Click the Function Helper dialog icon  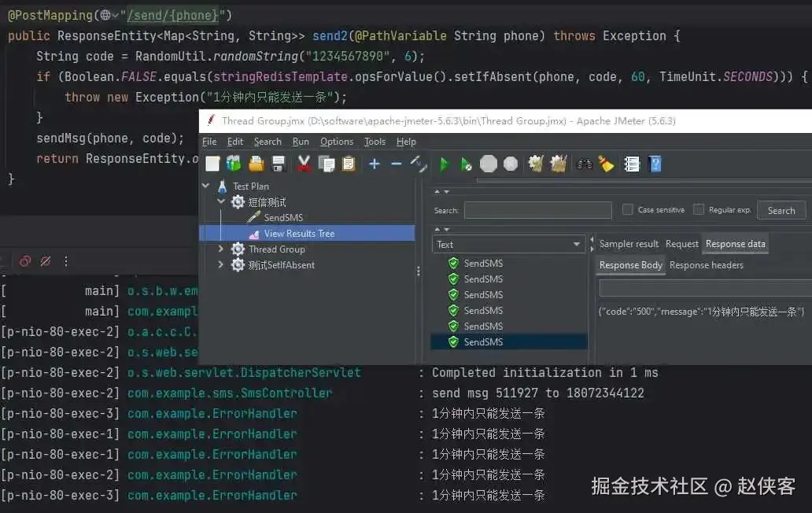click(x=631, y=164)
